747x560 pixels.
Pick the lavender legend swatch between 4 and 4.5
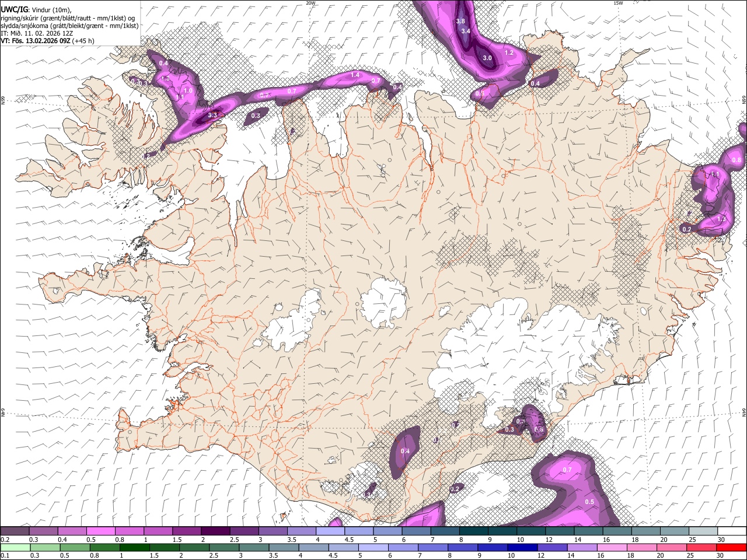click(x=329, y=531)
